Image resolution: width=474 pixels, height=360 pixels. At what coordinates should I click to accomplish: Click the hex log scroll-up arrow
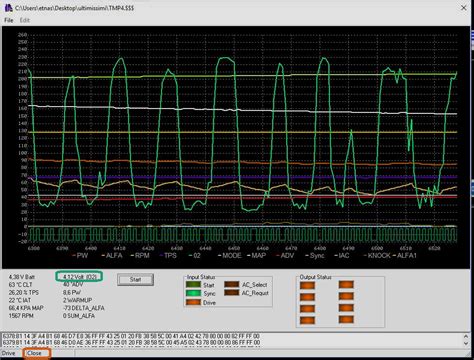click(x=466, y=336)
